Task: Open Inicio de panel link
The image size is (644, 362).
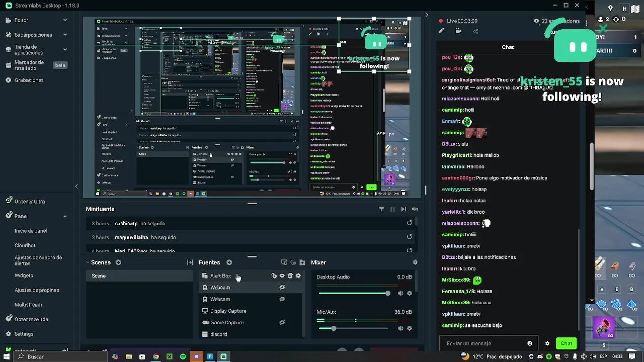Action: click(31, 231)
